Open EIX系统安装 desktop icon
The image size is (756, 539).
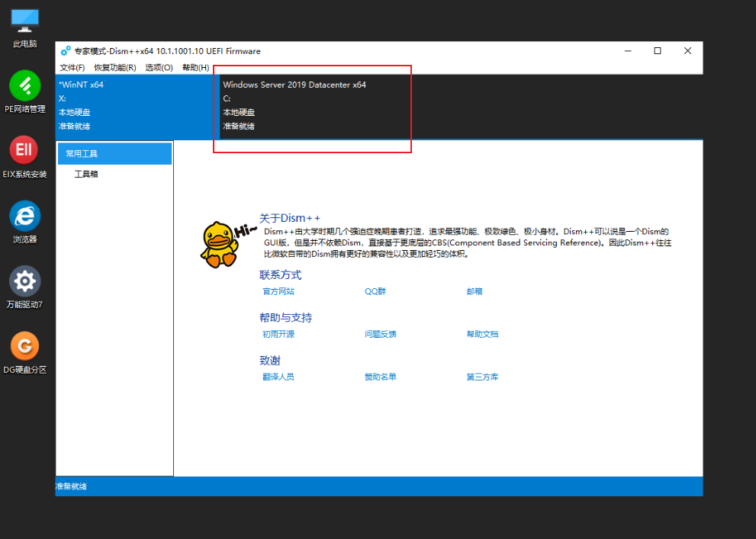click(x=24, y=157)
